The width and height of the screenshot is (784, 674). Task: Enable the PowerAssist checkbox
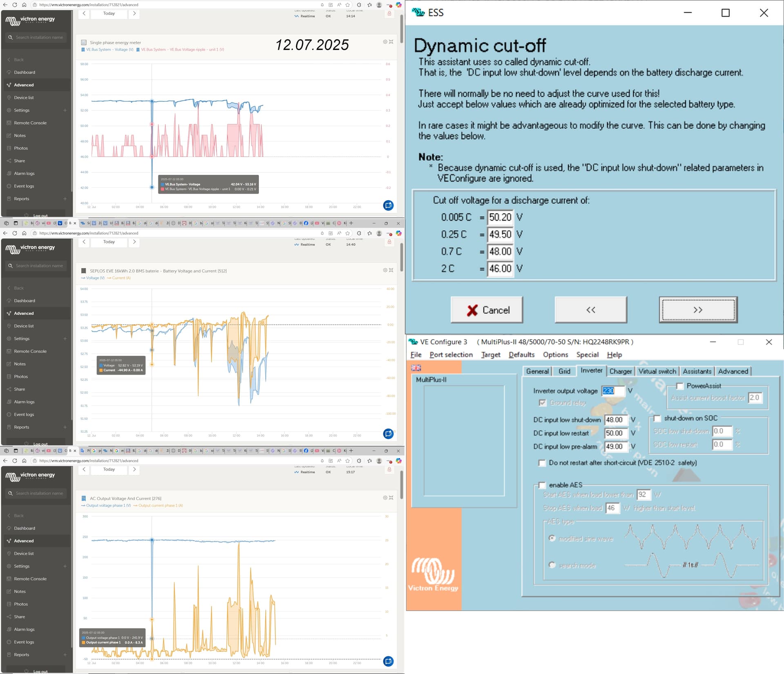[680, 386]
